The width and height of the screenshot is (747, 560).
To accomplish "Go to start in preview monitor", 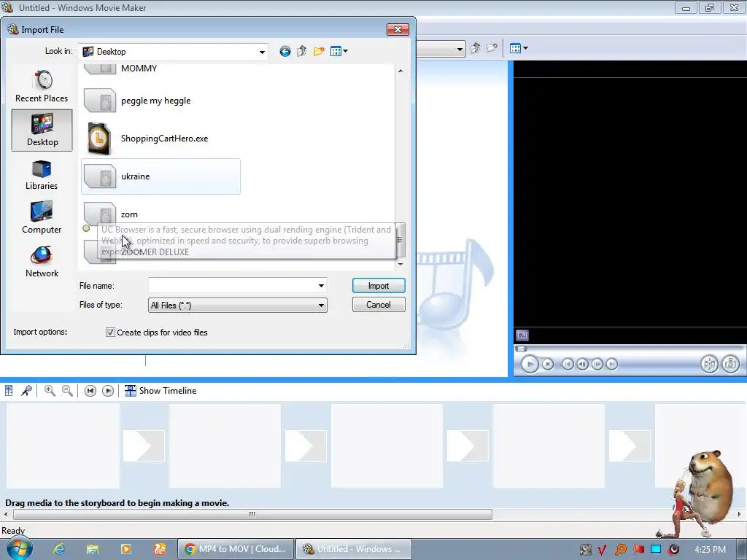I will click(568, 365).
